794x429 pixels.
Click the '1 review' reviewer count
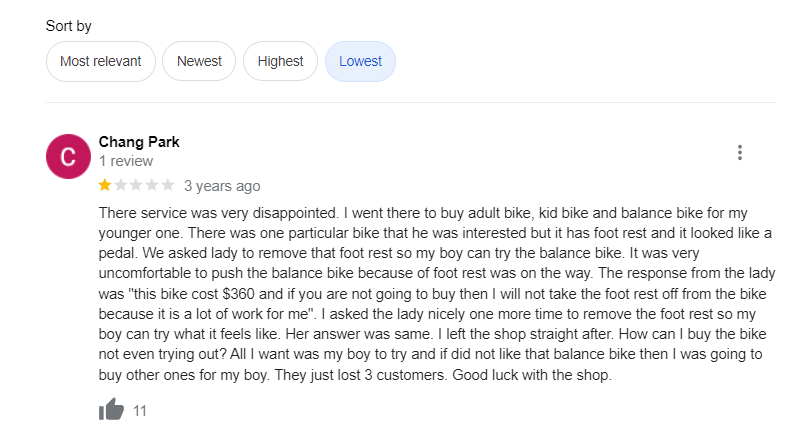126,161
